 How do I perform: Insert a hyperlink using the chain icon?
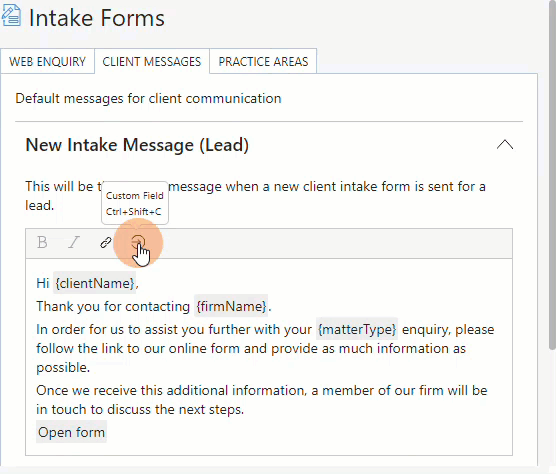point(106,242)
